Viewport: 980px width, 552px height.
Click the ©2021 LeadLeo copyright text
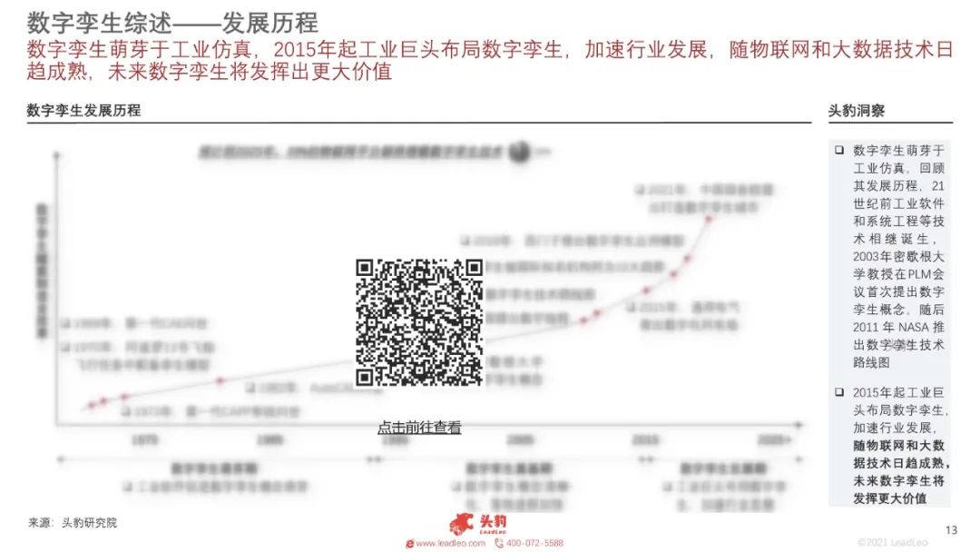tap(893, 542)
